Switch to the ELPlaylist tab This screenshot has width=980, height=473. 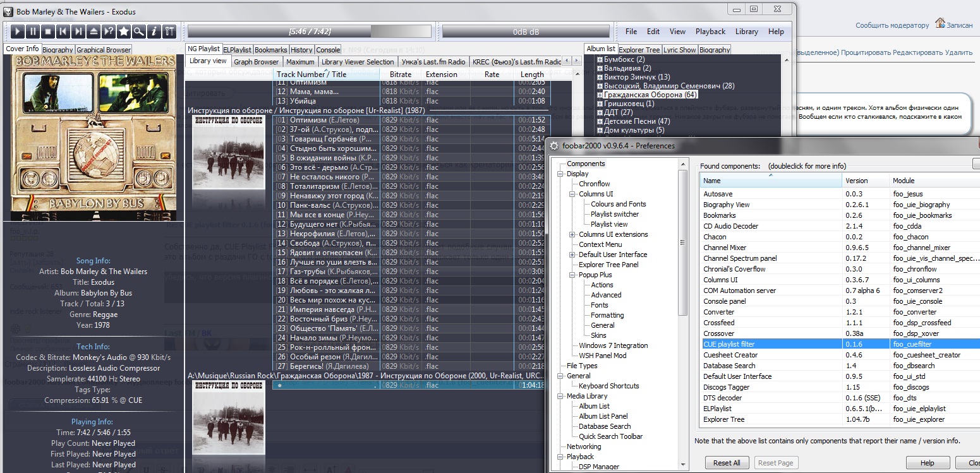tap(238, 50)
